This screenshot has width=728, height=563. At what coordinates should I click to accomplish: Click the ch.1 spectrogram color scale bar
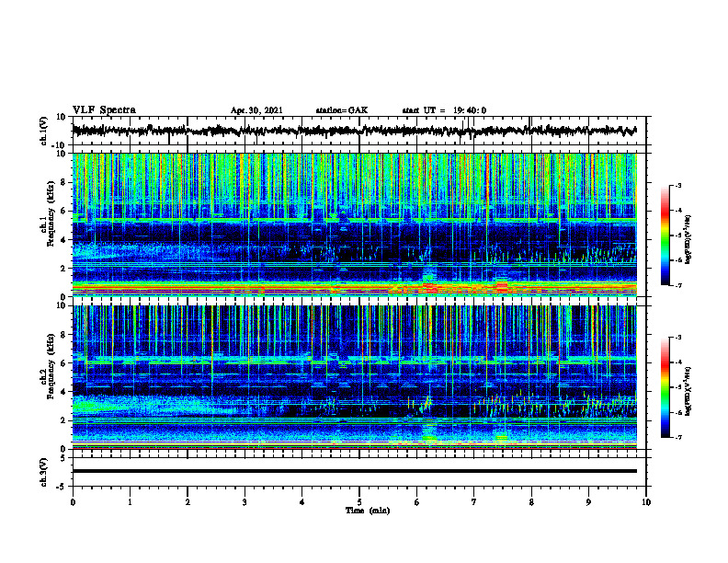[665, 236]
